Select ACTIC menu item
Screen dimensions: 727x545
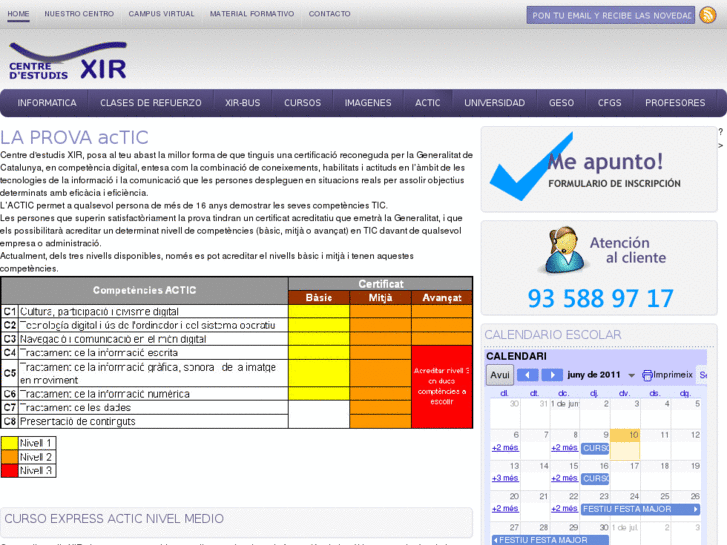tap(427, 103)
